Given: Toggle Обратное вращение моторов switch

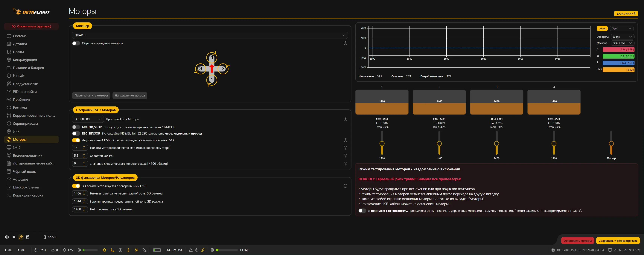Looking at the screenshot, I should [x=76, y=43].
